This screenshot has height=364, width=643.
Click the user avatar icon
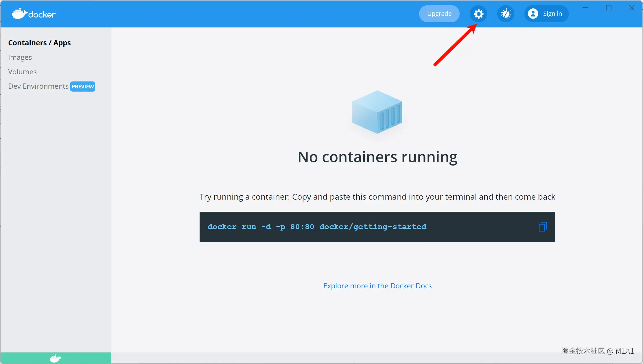(x=533, y=14)
